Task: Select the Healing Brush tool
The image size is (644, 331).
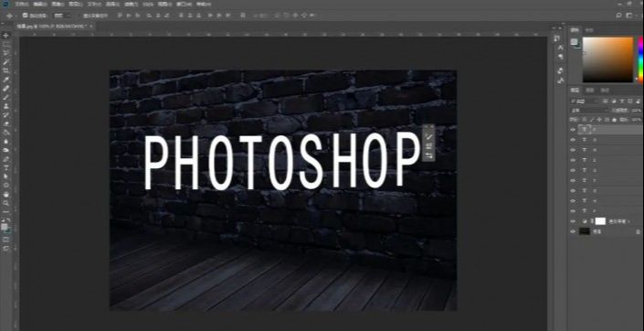Action: [5, 89]
